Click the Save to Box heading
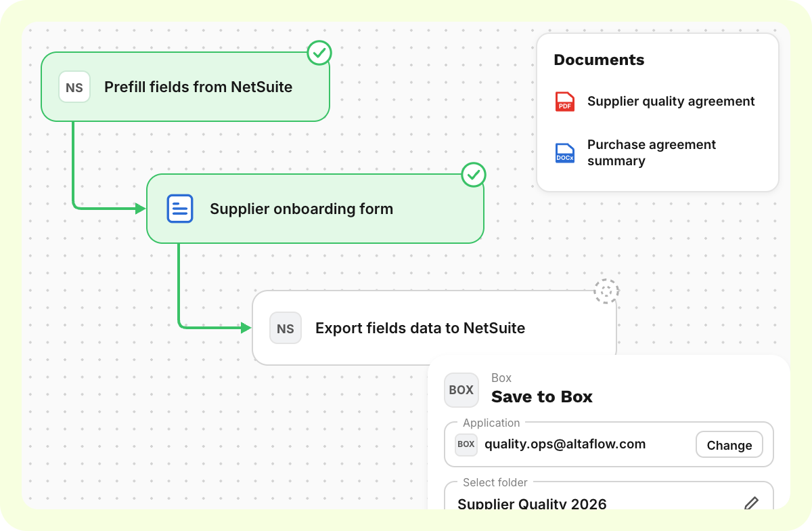 click(x=542, y=397)
